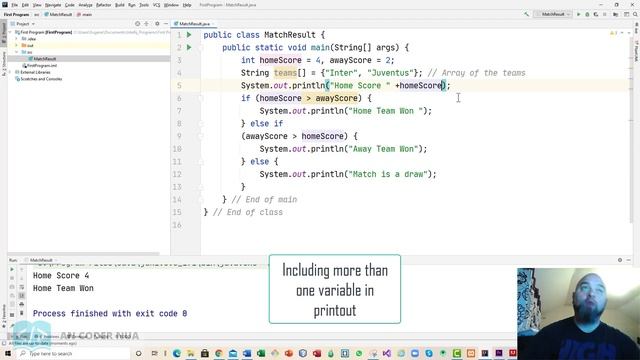640x360 pixels.
Task: Hide the Project panel with minus icon
Action: pyautogui.click(x=165, y=24)
